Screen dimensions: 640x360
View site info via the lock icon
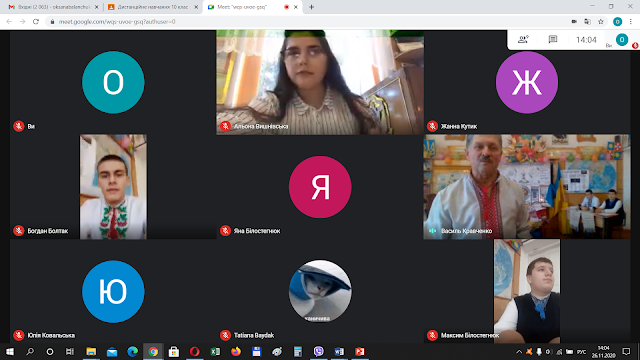click(52, 22)
